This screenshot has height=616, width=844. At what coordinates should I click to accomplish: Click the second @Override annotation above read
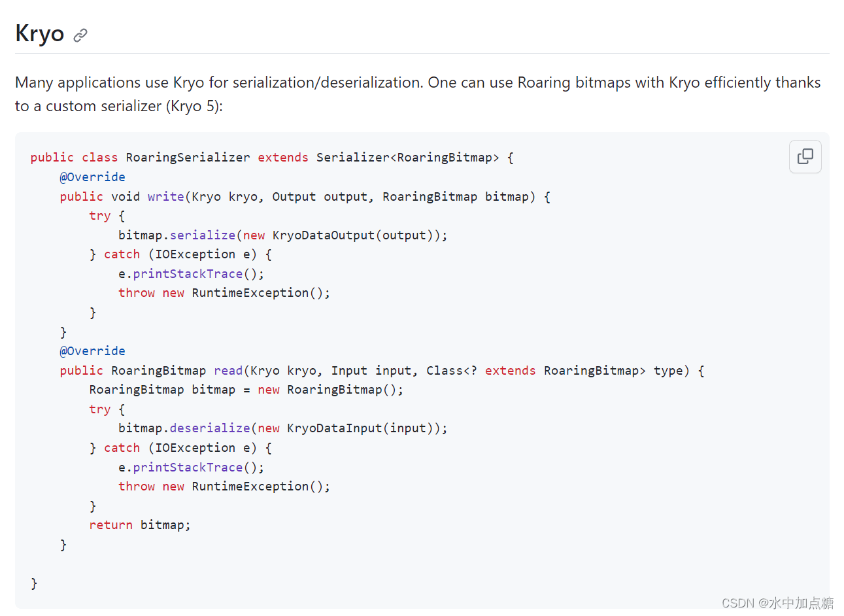(x=92, y=351)
